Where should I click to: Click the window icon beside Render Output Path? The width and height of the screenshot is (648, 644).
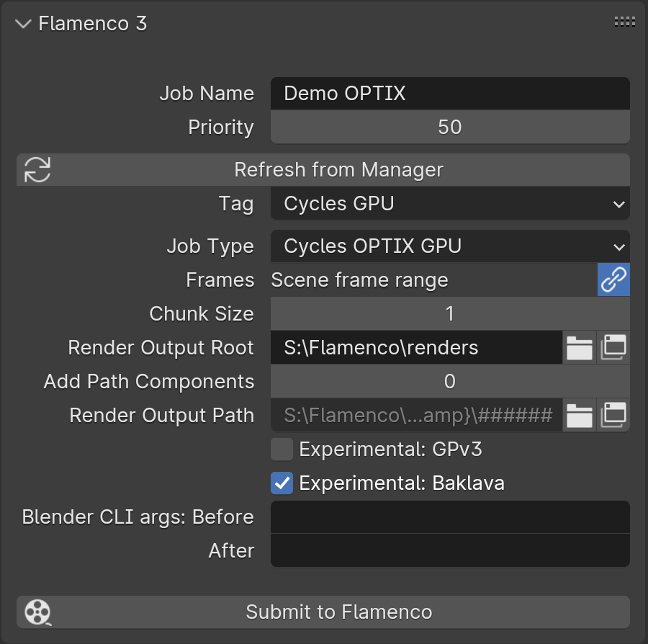tap(613, 416)
